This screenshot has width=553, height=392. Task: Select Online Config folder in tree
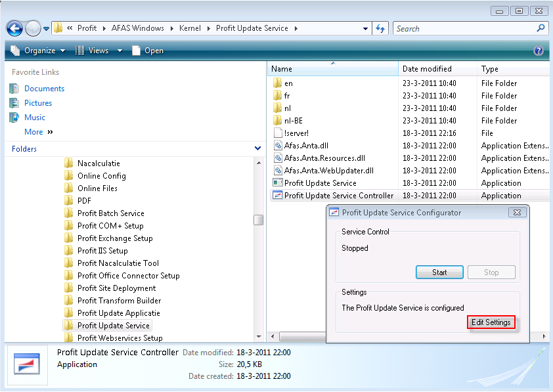tap(101, 175)
